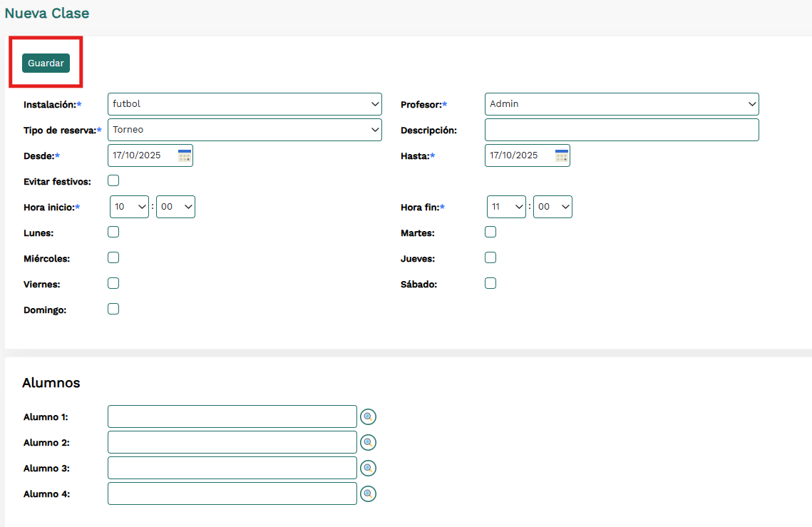The image size is (812, 527).
Task: Search student for Alumno 1
Action: 368,417
